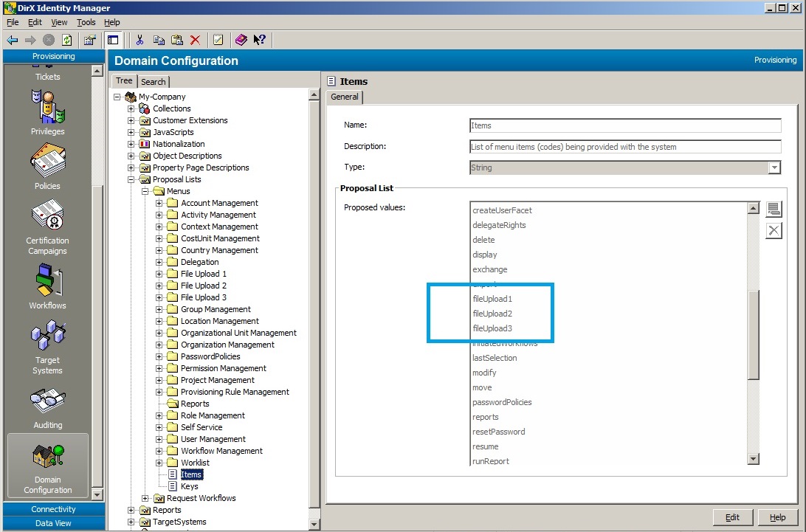Viewport: 806px width, 532px height.
Task: Open the Privileges view in sidebar
Action: click(47, 112)
